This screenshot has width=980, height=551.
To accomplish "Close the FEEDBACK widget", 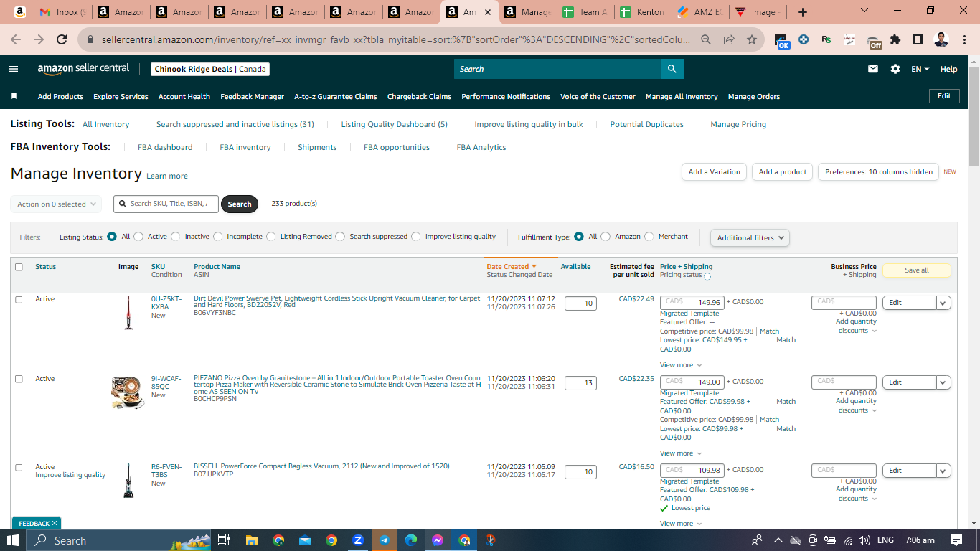I will [x=55, y=523].
